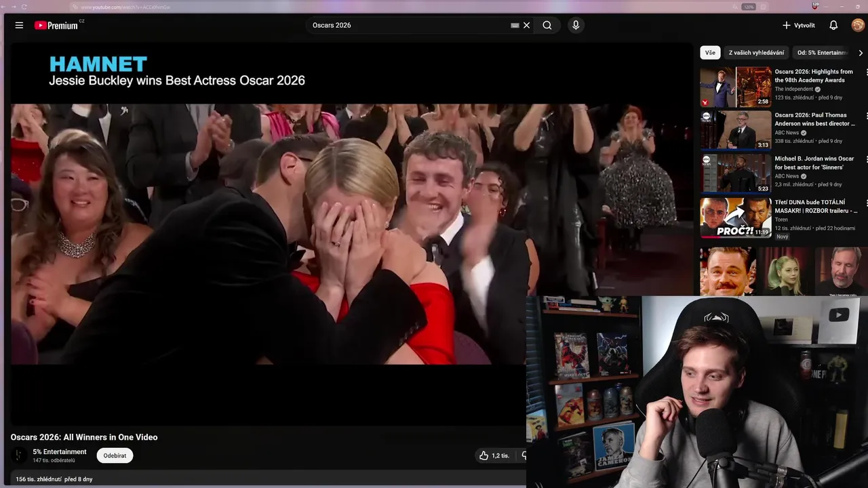Open the notifications bell
The height and width of the screenshot is (488, 868).
[833, 25]
